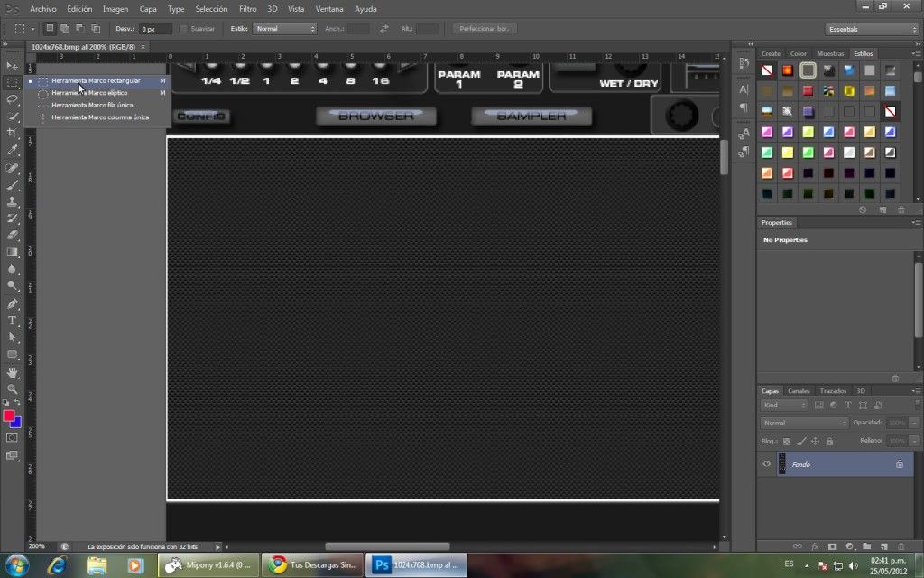Open the History panel icon

(x=744, y=63)
